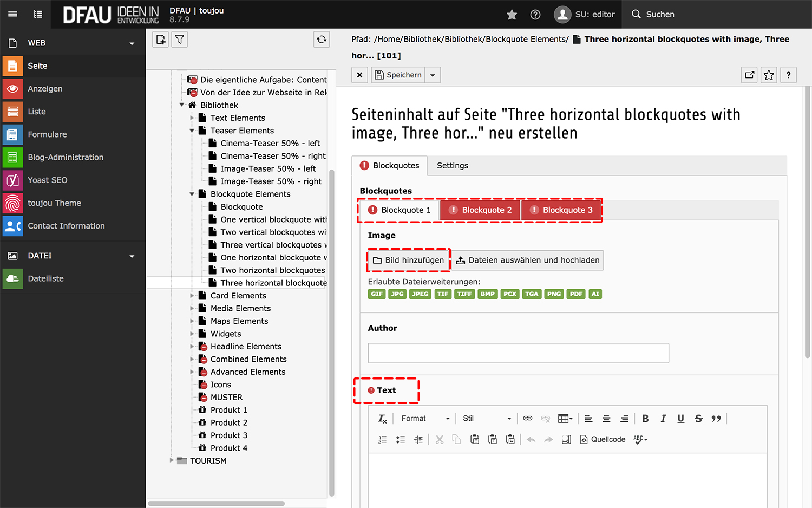This screenshot has height=508, width=812.
Task: Select Maps Elements in page tree
Action: (239, 321)
